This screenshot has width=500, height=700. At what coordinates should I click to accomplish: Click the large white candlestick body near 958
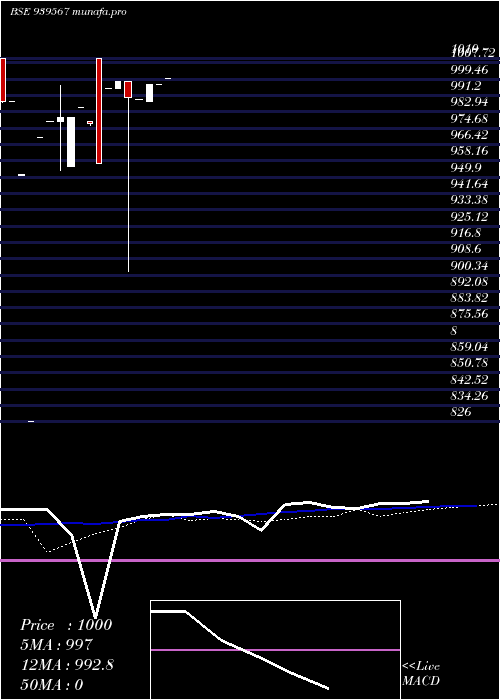[71, 142]
